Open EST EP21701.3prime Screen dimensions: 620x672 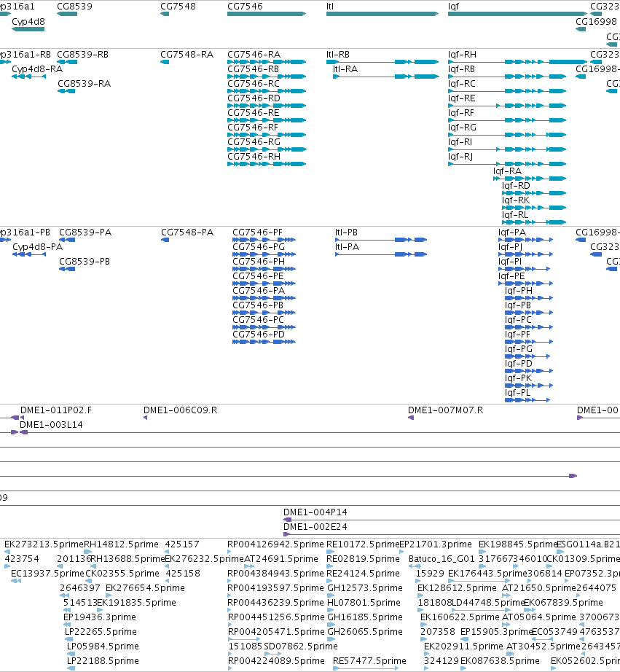click(x=436, y=544)
